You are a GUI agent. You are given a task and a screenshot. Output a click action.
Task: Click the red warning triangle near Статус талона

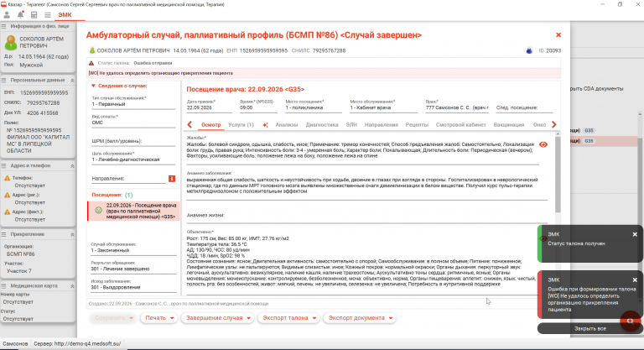(x=91, y=63)
